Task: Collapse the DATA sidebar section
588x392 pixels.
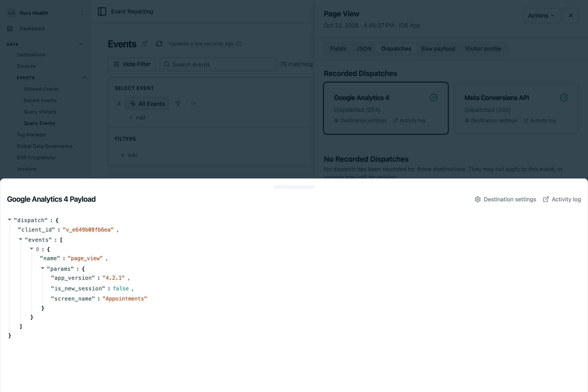Action: 81,44
